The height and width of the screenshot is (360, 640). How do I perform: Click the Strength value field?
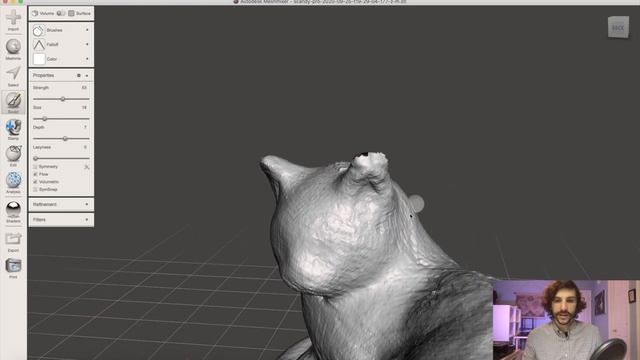pos(84,88)
